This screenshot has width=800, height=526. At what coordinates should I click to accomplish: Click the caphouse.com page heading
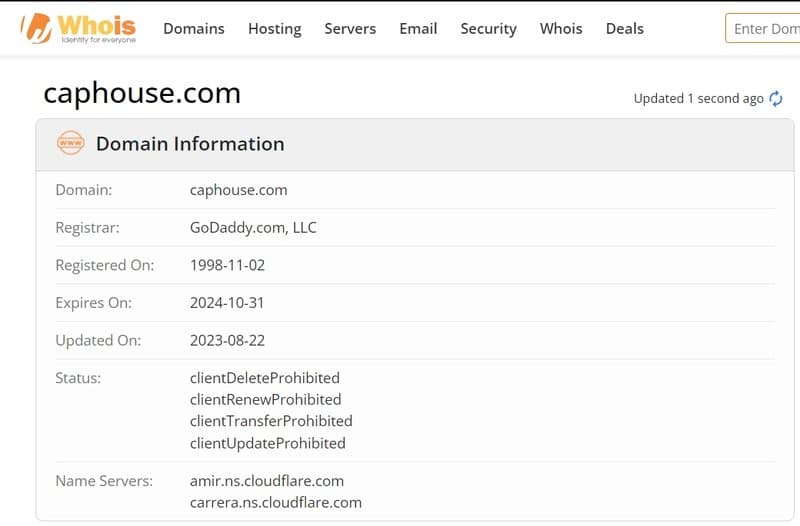click(142, 94)
